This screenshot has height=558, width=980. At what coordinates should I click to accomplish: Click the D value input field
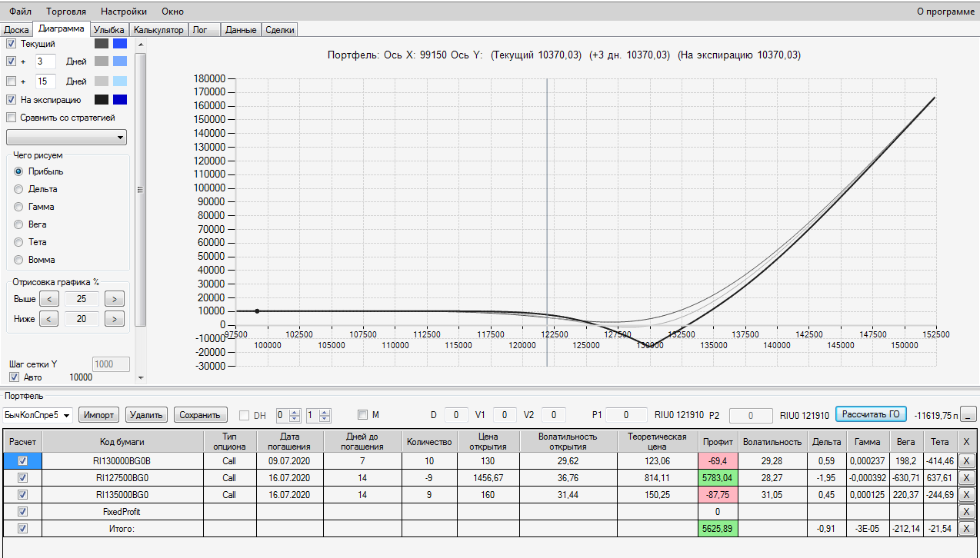pos(456,415)
